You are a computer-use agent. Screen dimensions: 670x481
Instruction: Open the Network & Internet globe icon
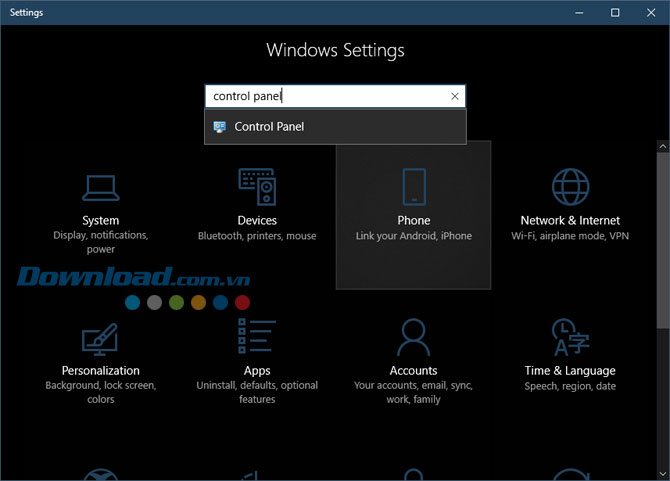tap(570, 187)
